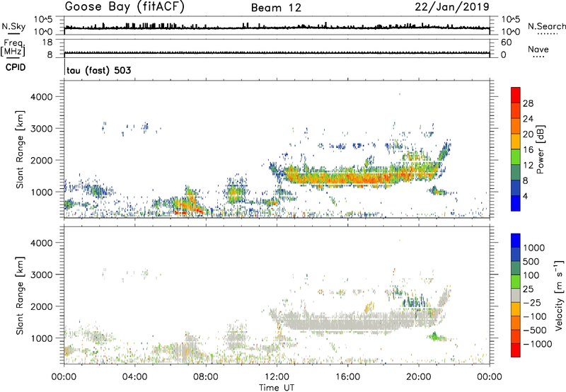Click the gray segment of Velocity colorbar

[x=516, y=295]
